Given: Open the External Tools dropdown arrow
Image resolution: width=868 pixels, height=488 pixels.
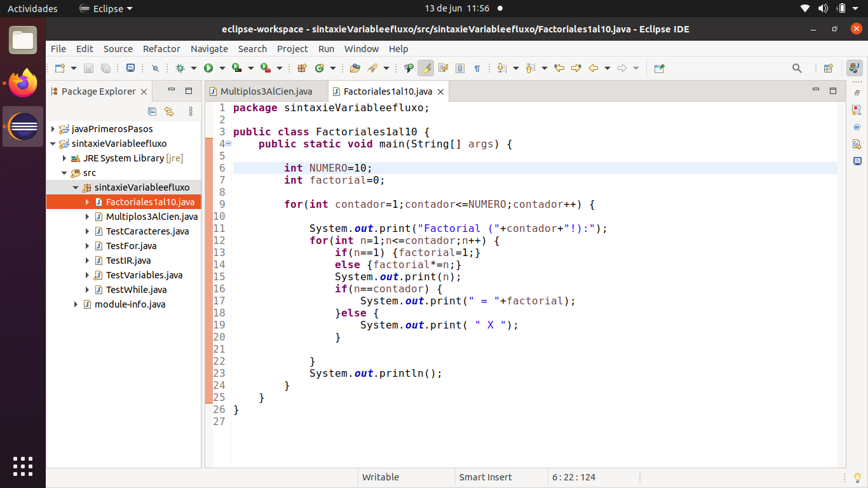Looking at the screenshot, I should [x=280, y=68].
